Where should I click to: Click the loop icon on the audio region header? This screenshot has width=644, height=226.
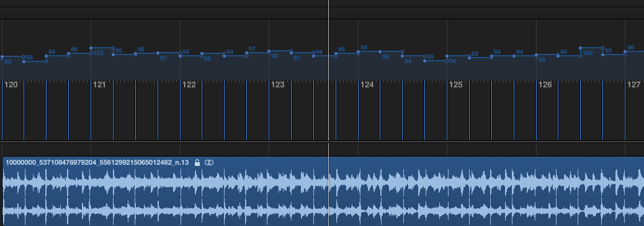(x=209, y=162)
